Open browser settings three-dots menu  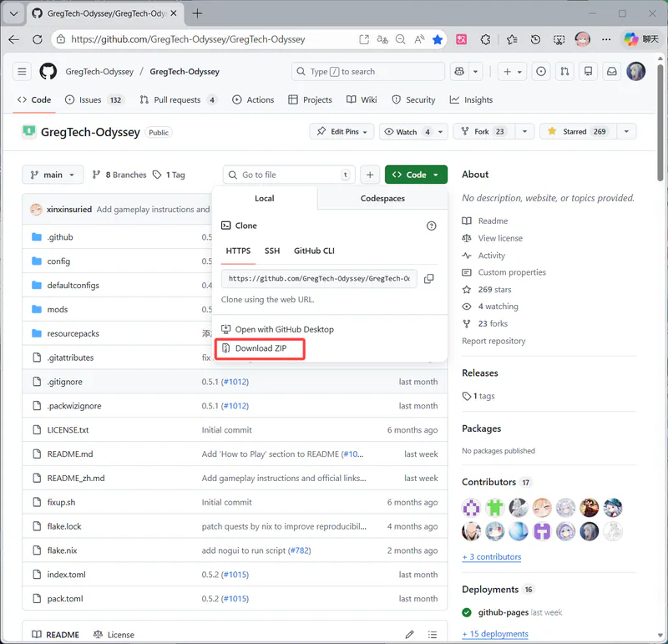click(606, 39)
